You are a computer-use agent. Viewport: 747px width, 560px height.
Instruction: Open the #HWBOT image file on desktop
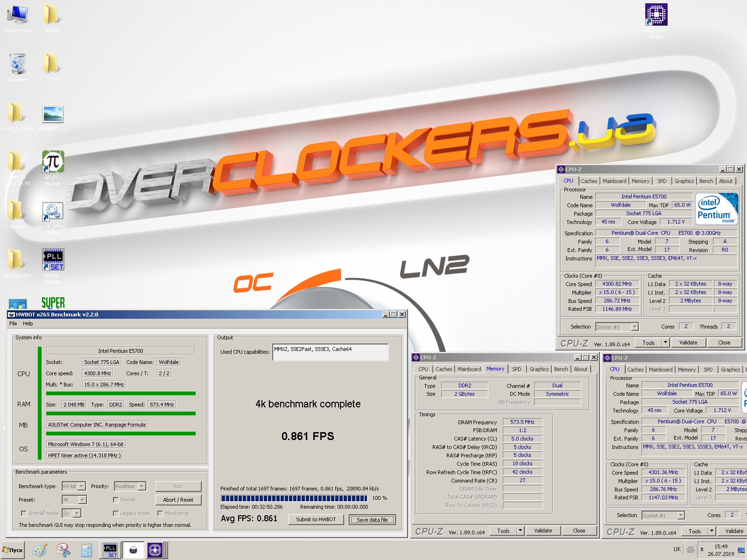tap(52, 117)
